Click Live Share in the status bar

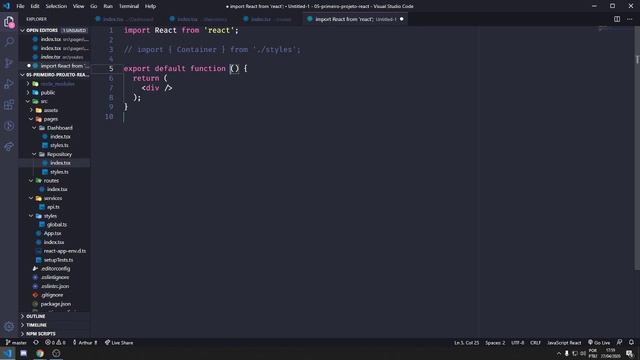tap(119, 342)
